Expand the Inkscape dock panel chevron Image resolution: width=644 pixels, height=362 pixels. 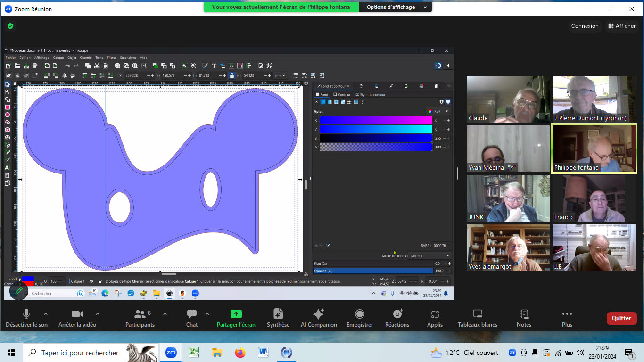point(449,86)
